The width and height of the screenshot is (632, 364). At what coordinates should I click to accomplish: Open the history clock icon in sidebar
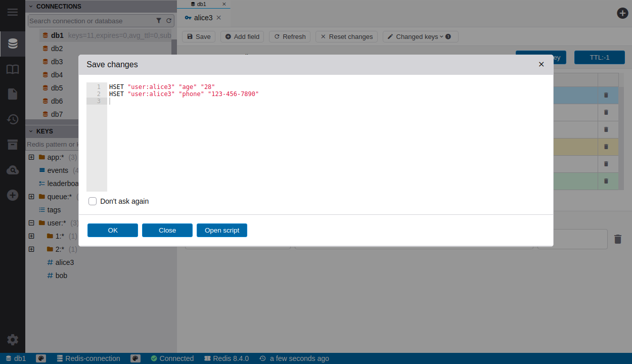pyautogui.click(x=13, y=119)
